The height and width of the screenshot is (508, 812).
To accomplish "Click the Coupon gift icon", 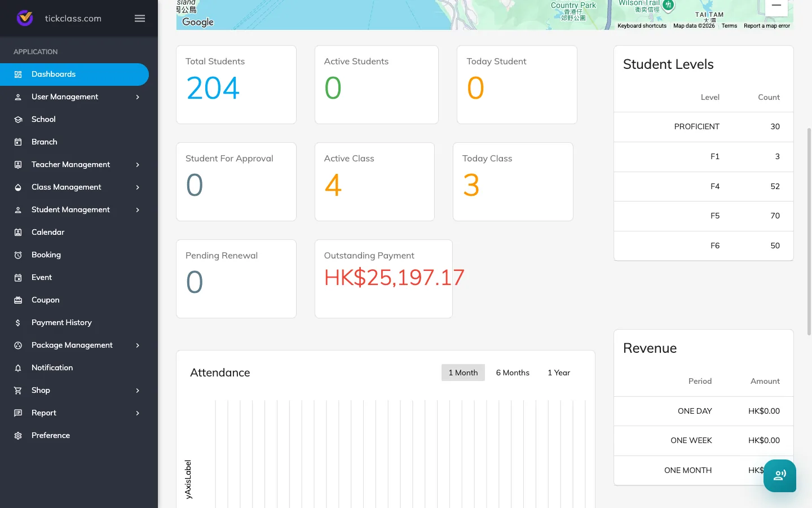I will (x=18, y=300).
